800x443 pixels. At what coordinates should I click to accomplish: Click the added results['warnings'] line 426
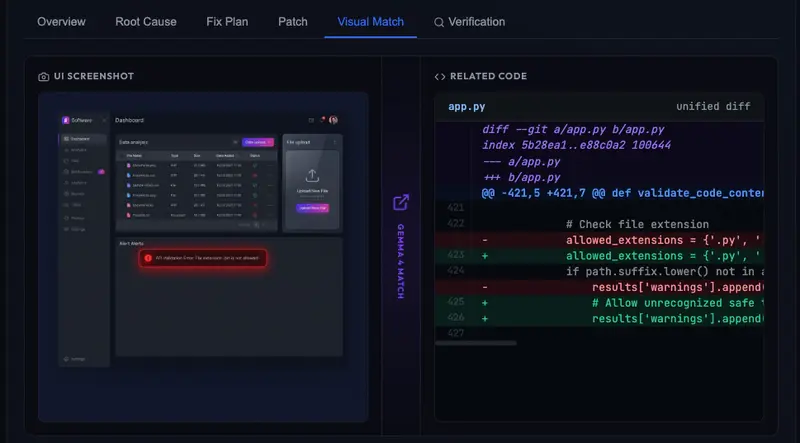[599, 319]
